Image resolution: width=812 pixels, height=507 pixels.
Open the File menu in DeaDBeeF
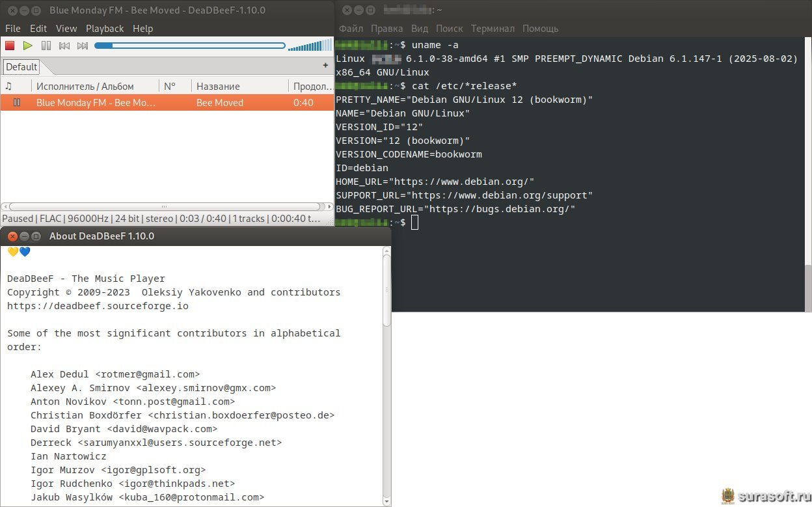[x=13, y=29]
